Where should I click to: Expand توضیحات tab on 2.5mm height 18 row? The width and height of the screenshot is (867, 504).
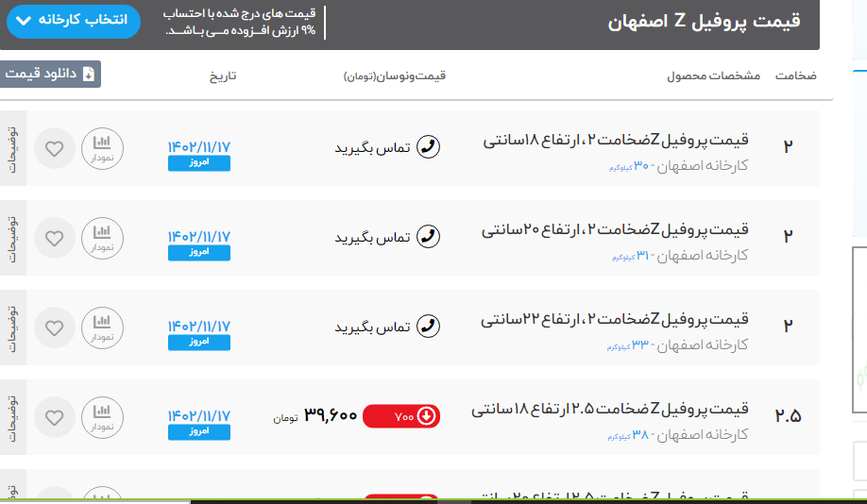[12, 417]
